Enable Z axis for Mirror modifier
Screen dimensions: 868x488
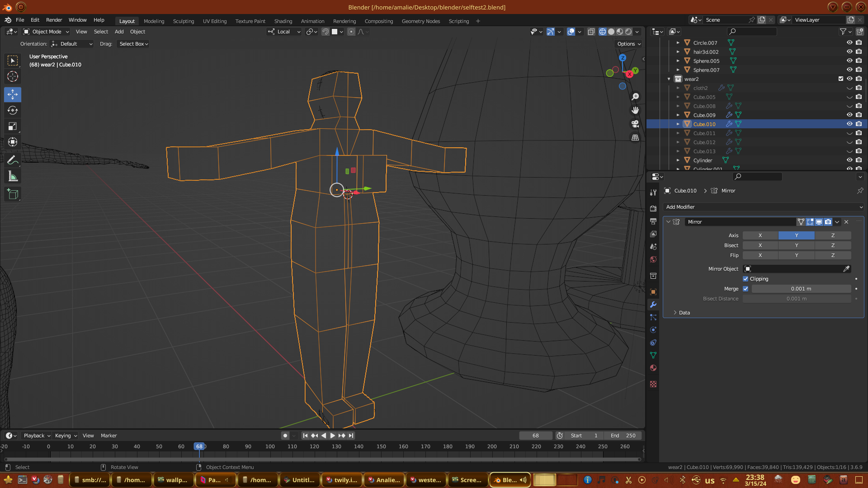833,235
